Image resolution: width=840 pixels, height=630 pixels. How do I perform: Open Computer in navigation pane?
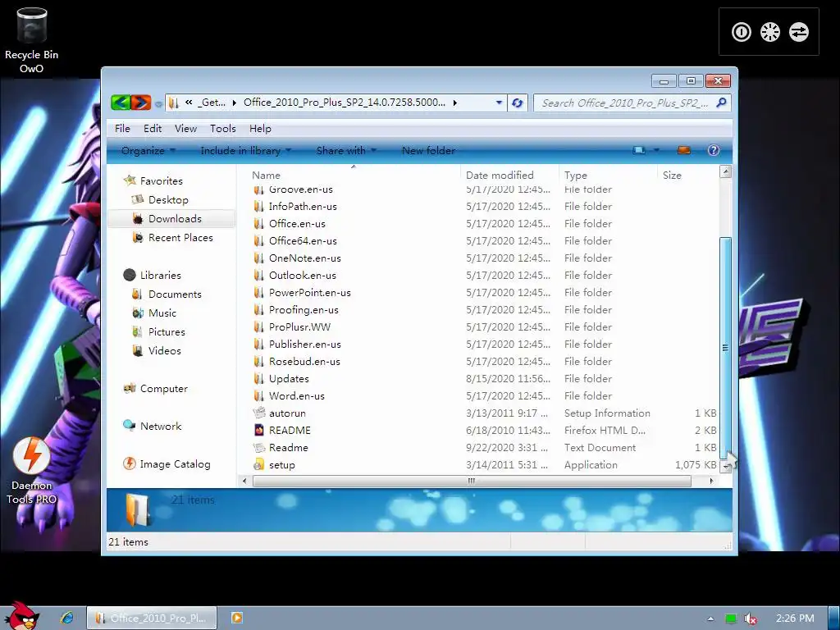[x=163, y=388]
